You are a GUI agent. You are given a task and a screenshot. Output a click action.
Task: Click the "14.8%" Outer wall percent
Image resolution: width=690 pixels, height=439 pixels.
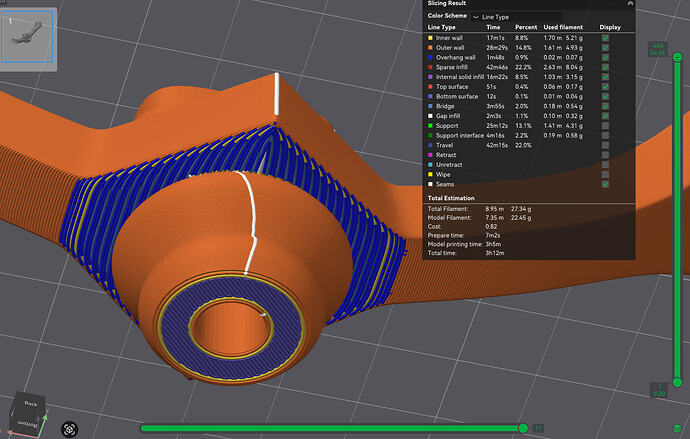(x=523, y=48)
